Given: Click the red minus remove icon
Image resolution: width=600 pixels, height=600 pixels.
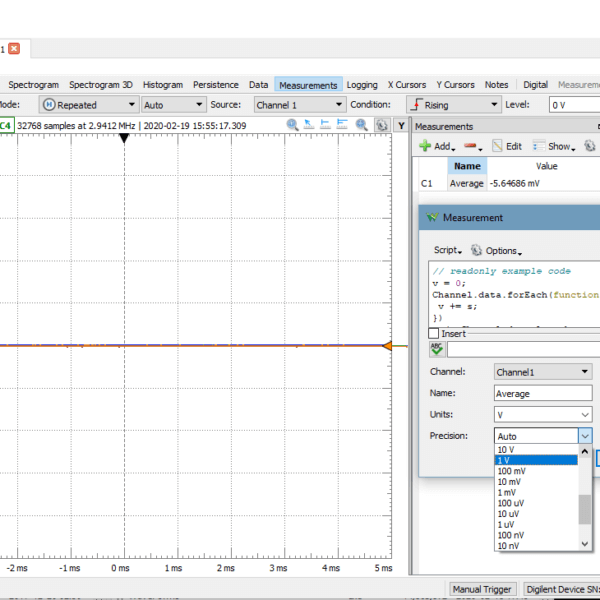Looking at the screenshot, I should pyautogui.click(x=473, y=146).
